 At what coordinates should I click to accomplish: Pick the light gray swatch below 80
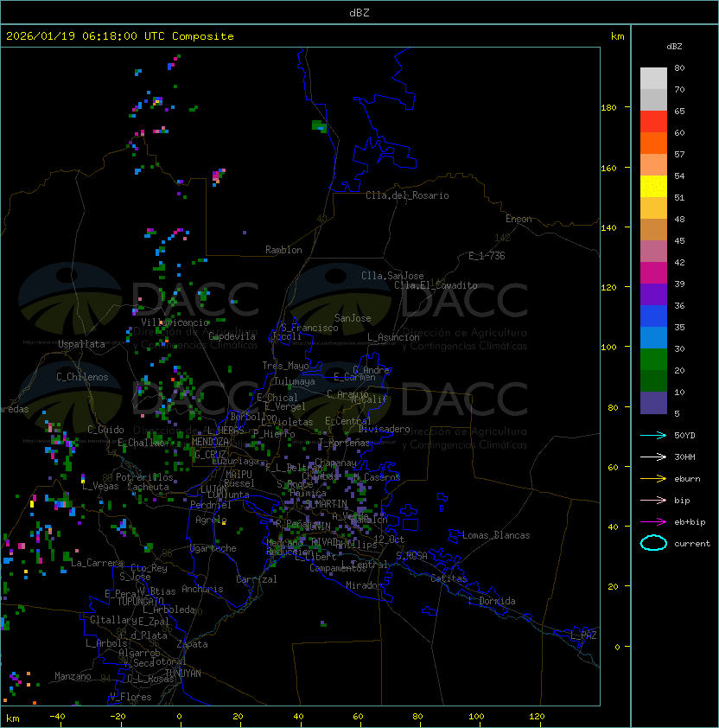pyautogui.click(x=653, y=79)
